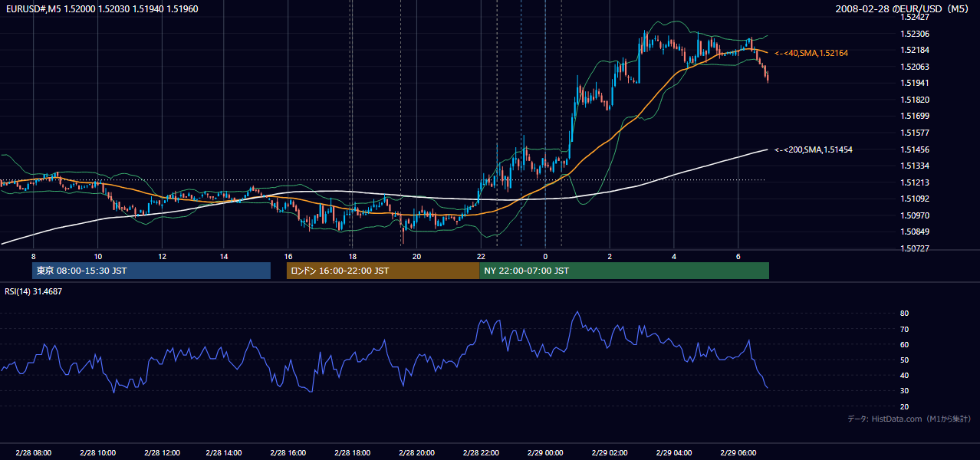980x460 pixels.
Task: Click the NY session bar 22:00-07:00 JST
Action: 624,271
